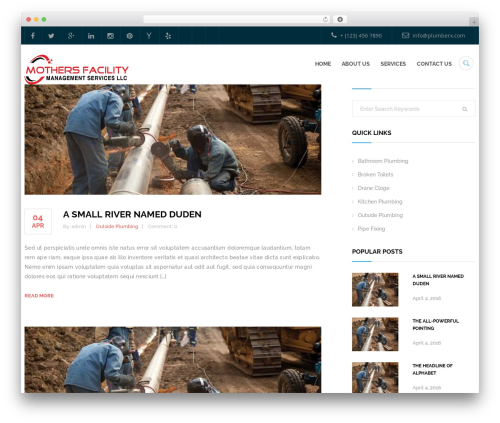Open the Yahoo social icon

(149, 36)
